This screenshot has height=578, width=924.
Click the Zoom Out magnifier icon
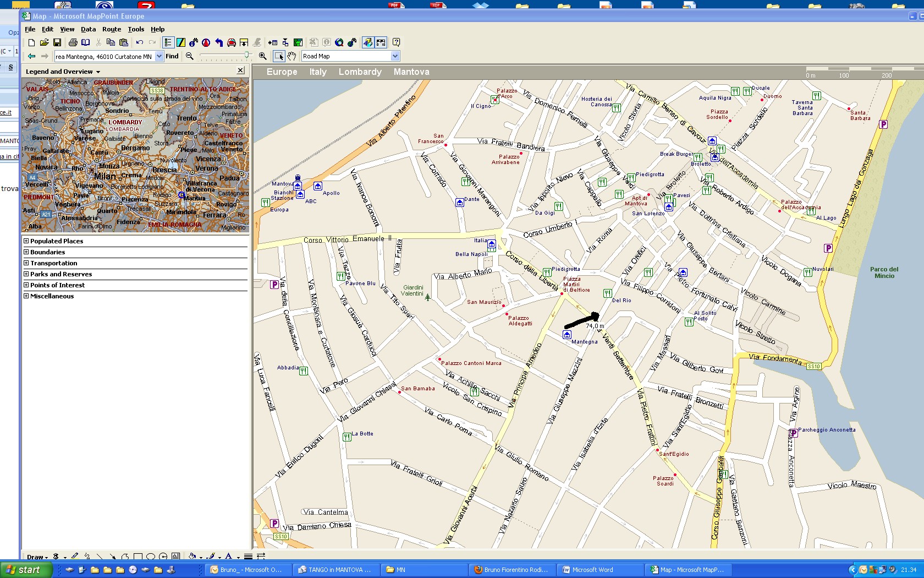coord(190,56)
